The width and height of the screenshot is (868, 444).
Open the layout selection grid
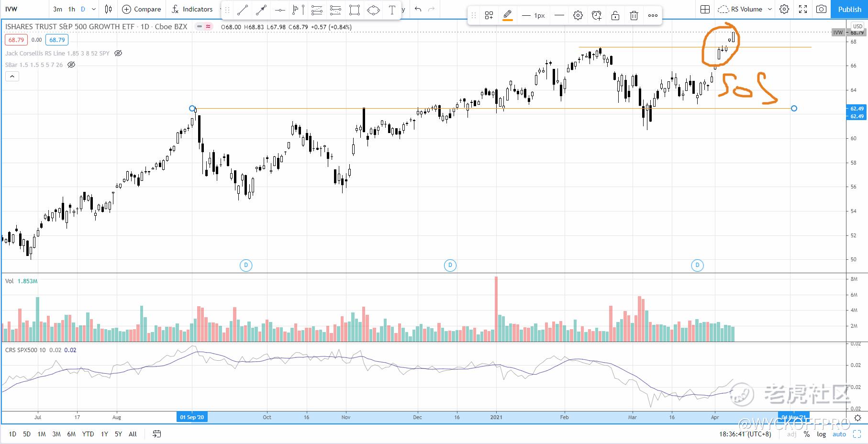pos(705,9)
